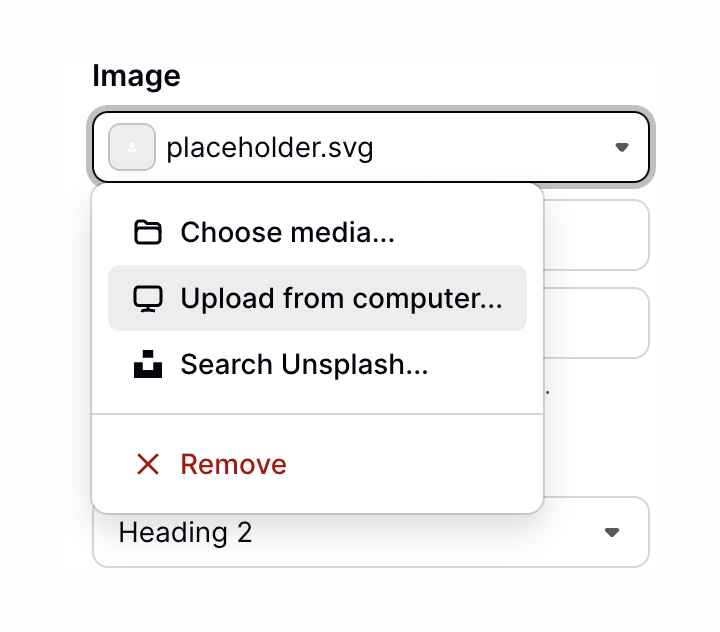Select the "Choose media..." menu option
The width and height of the screenshot is (720, 632).
[287, 233]
